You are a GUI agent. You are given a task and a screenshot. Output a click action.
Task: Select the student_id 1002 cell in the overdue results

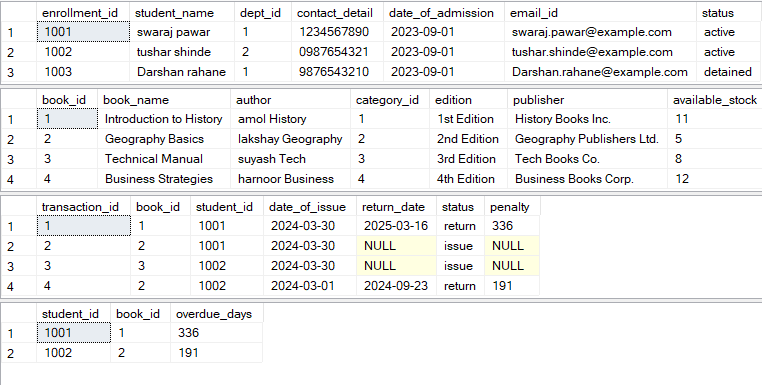[x=73, y=353]
